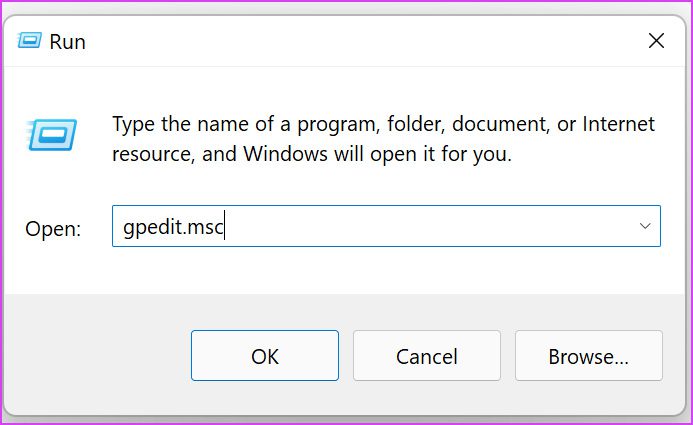Screen dimensions: 693x425
Task: Click inside the Open text field
Action: click(386, 226)
